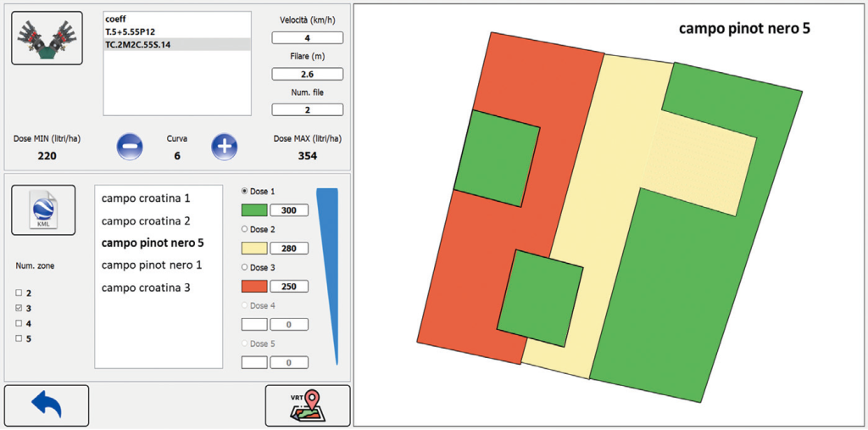The width and height of the screenshot is (868, 430).
Task: Enable the 5 zones checkbox
Action: point(19,338)
